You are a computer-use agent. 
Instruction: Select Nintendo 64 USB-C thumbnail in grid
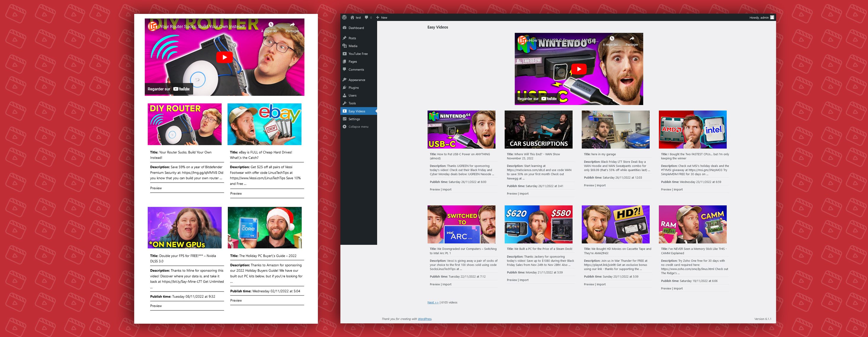(461, 130)
